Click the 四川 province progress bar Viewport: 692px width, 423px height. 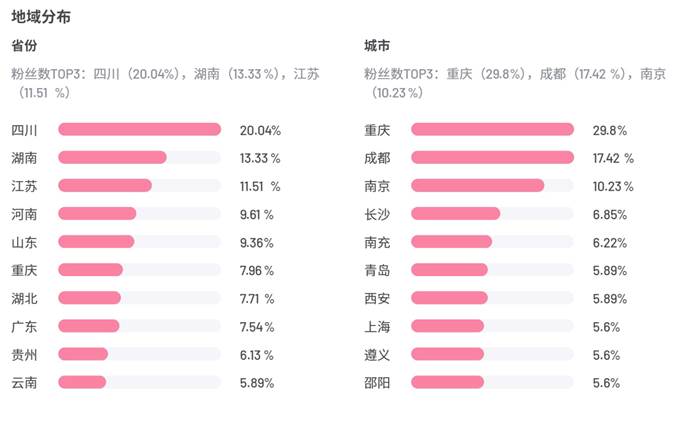139,129
